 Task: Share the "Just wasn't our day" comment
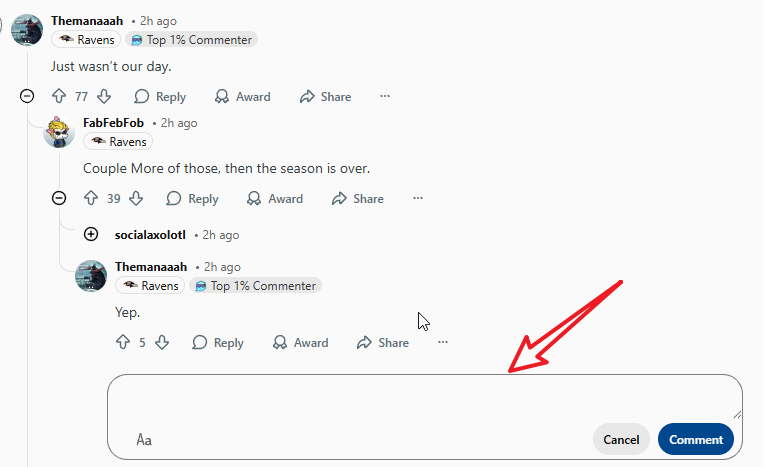pos(325,97)
